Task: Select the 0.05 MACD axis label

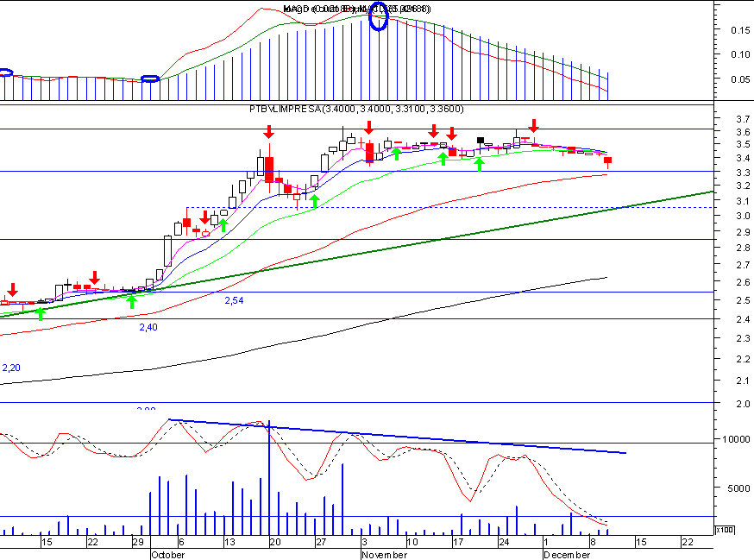Action: point(740,79)
